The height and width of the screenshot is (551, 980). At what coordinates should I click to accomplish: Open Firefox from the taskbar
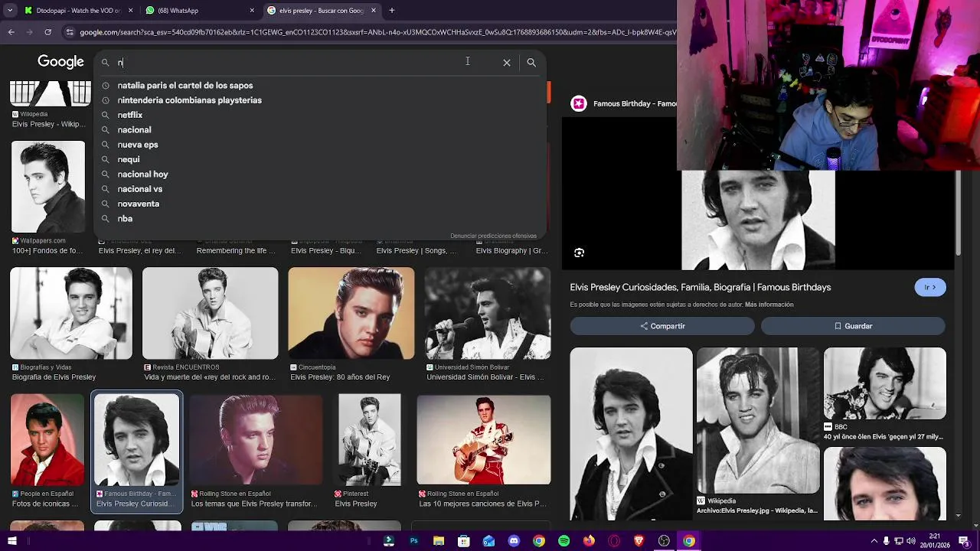589,541
